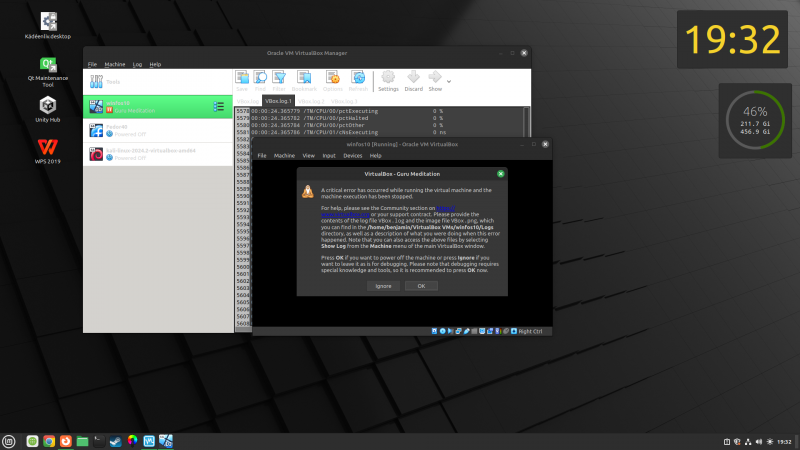
Task: Click optical drive status bar icon
Action: pyautogui.click(x=442, y=331)
